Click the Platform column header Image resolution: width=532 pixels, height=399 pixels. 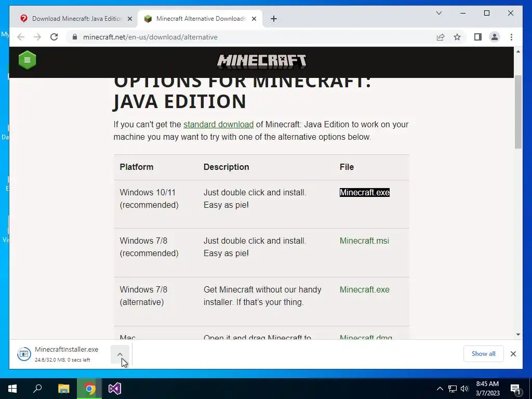pyautogui.click(x=137, y=167)
